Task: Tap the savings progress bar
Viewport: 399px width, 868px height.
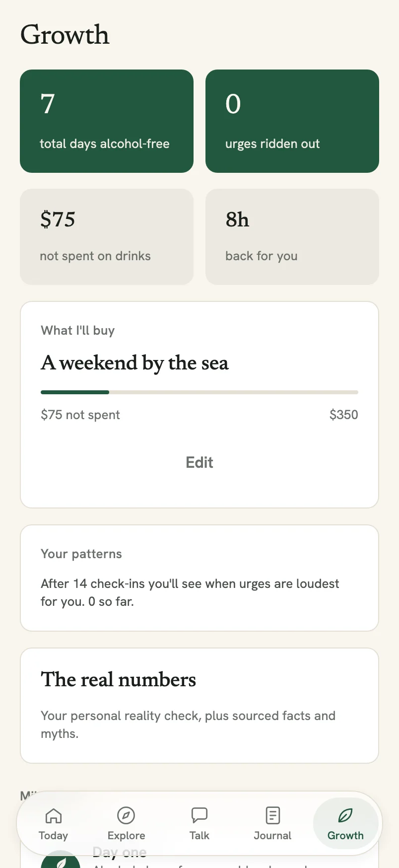Action: 199,392
